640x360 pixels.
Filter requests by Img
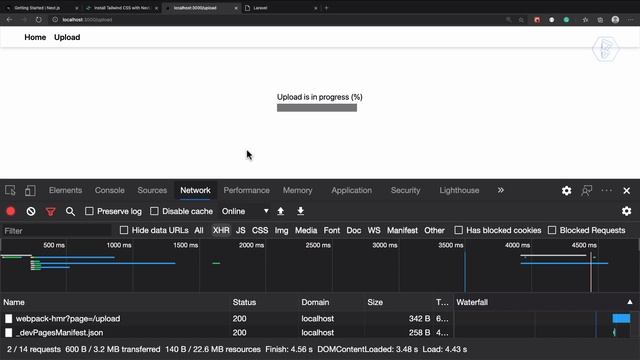(281, 230)
